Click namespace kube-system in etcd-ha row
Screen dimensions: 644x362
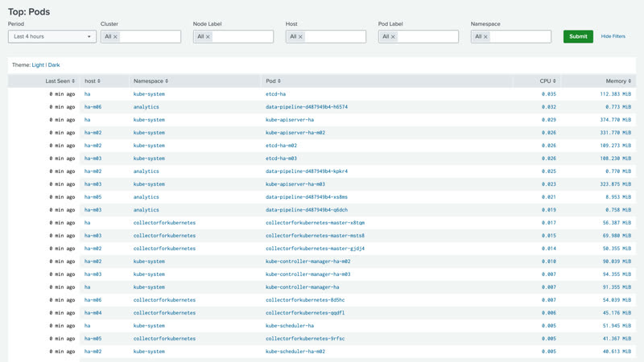coord(149,94)
